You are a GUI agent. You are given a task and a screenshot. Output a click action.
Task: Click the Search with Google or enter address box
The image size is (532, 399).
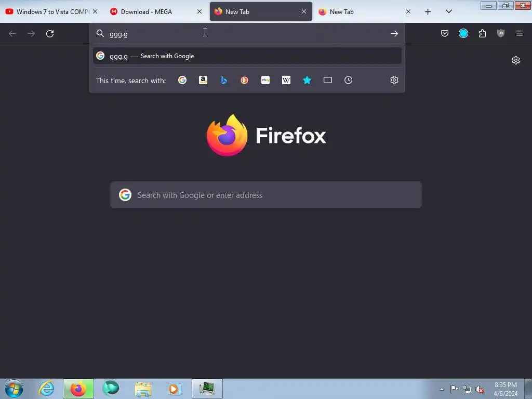pos(266,195)
